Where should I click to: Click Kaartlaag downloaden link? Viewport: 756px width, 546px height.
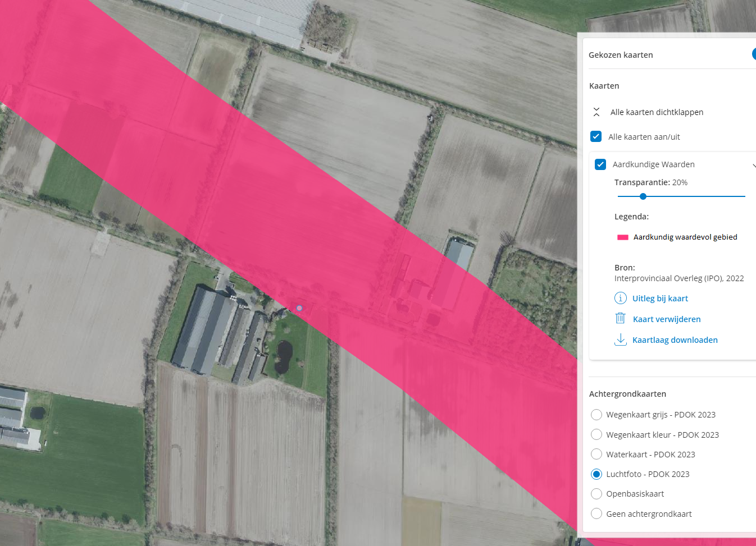[675, 340]
